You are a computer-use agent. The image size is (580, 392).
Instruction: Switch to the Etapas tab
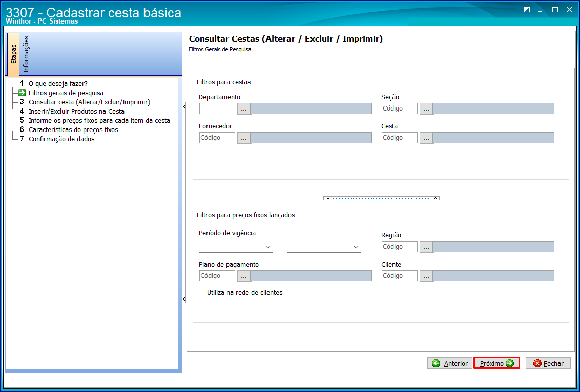[13, 54]
